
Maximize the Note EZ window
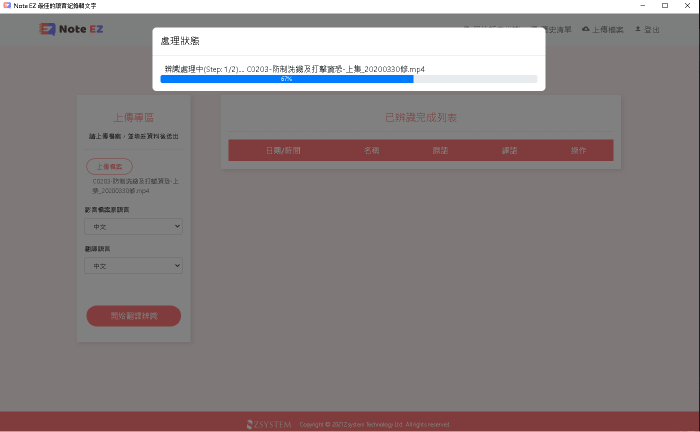pyautogui.click(x=665, y=6)
